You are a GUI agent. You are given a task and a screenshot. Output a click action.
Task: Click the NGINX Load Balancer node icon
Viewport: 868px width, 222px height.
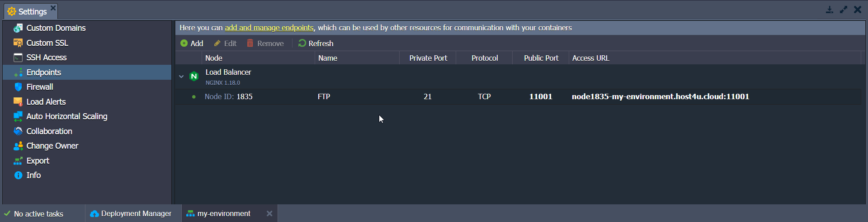pos(194,77)
